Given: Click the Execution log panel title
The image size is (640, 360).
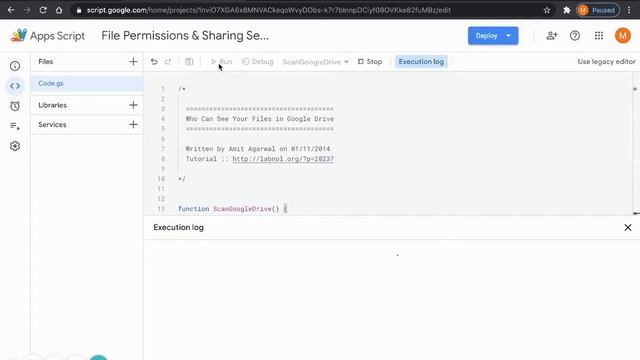Looking at the screenshot, I should click(178, 227).
